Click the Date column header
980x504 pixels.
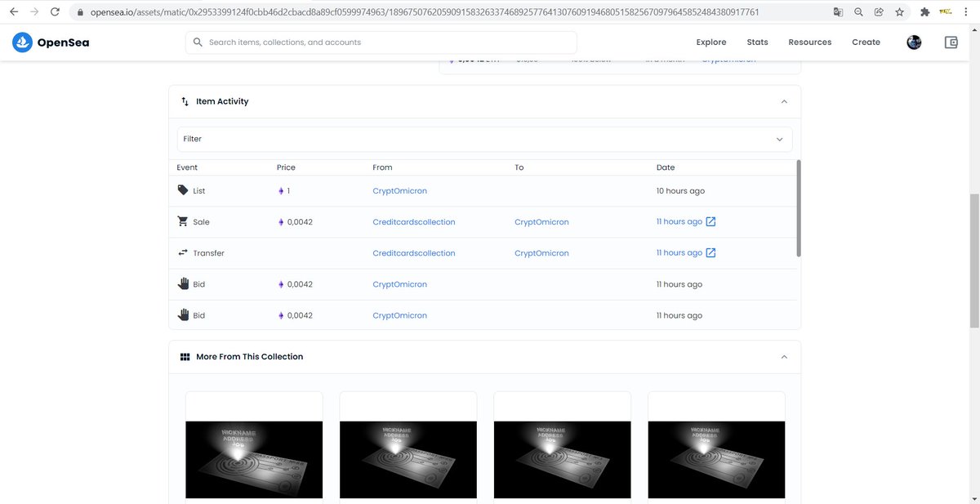(x=666, y=167)
